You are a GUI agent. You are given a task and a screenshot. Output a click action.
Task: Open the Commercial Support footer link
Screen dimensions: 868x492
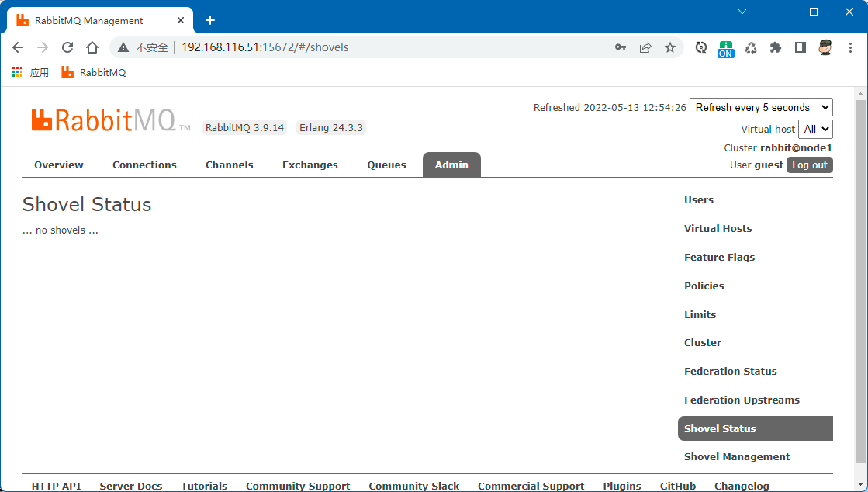pos(531,486)
